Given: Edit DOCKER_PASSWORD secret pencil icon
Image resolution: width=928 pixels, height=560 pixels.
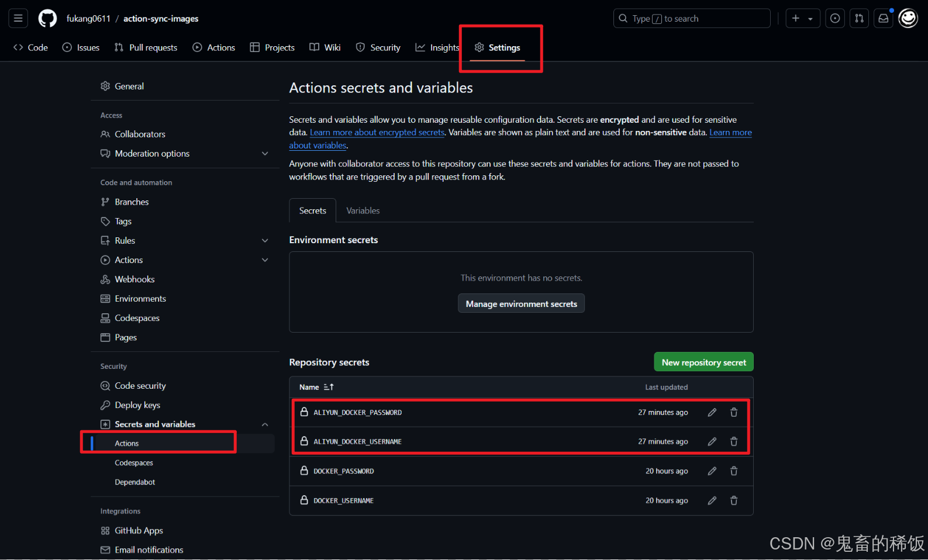Looking at the screenshot, I should pyautogui.click(x=712, y=471).
